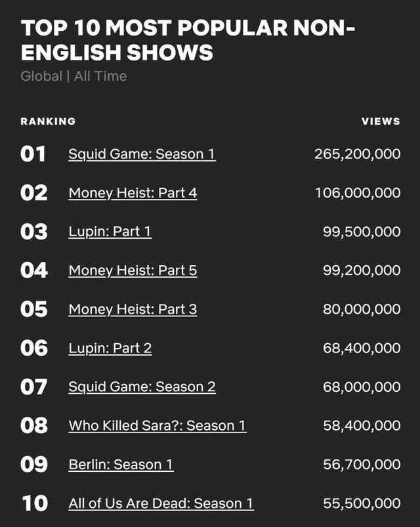The width and height of the screenshot is (420, 527).
Task: Click the Lupin: Part 1 link
Action: click(110, 232)
